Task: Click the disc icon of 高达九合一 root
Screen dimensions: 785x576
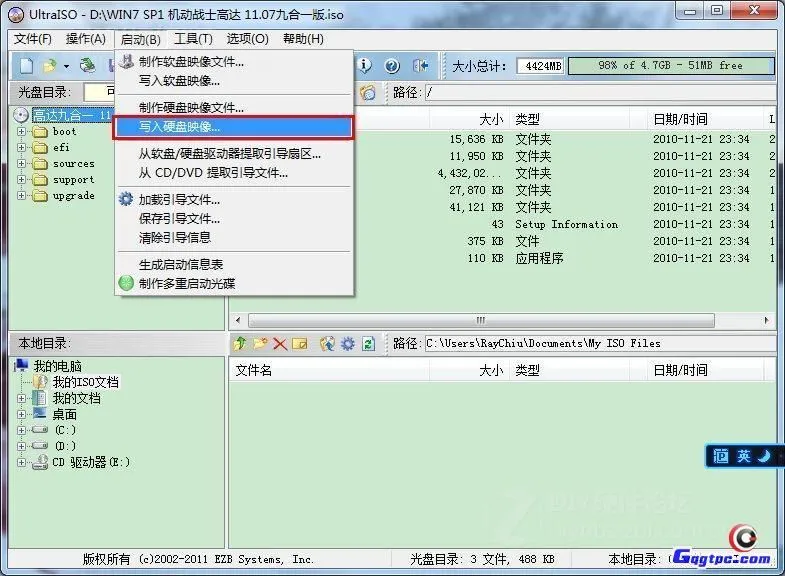Action: click(x=21, y=116)
